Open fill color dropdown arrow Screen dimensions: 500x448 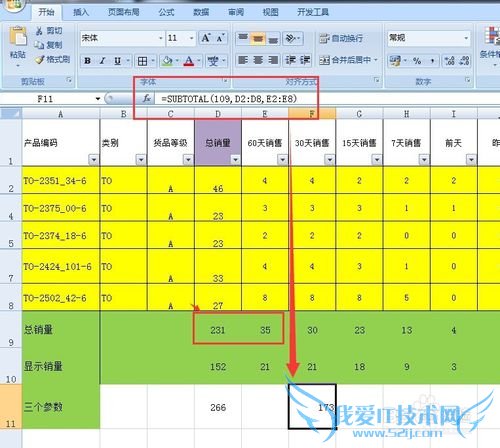click(x=177, y=61)
